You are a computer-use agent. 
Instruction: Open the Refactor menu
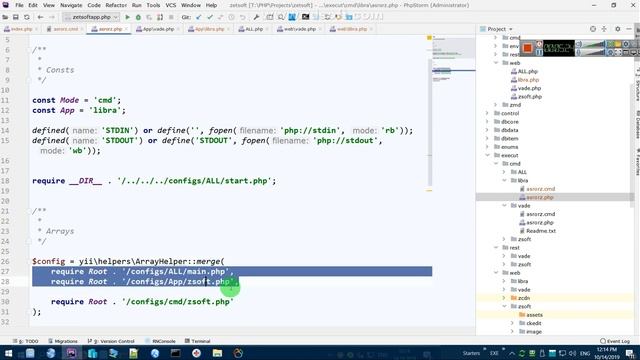116,5
